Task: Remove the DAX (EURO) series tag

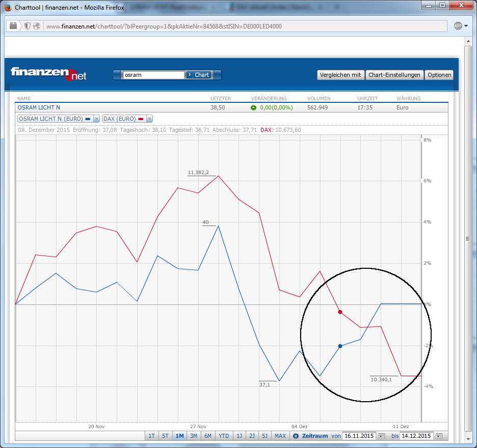Action: (149, 119)
